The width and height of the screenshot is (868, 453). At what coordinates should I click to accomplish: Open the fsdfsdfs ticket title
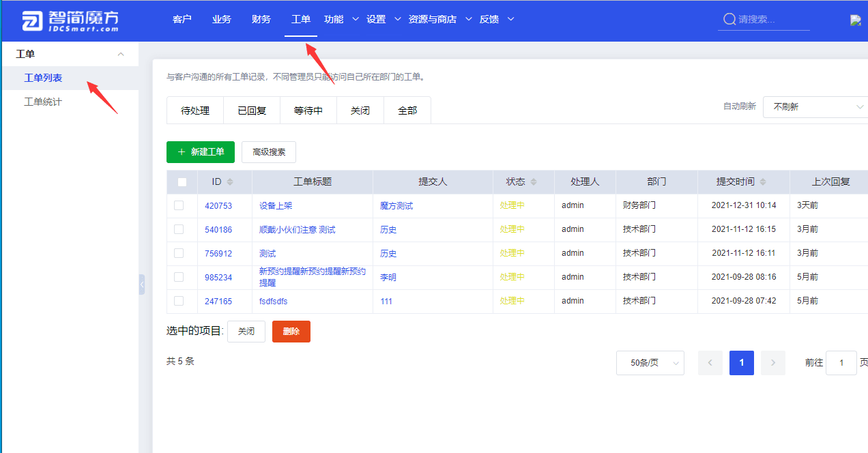click(274, 301)
